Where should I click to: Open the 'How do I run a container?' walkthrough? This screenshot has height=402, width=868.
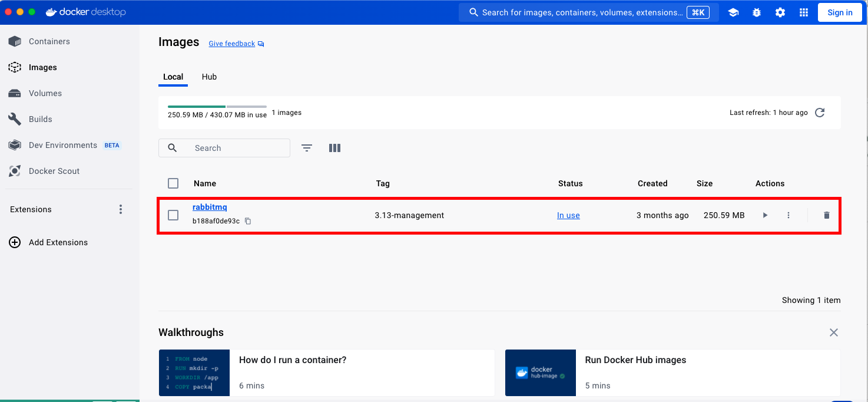[327, 373]
